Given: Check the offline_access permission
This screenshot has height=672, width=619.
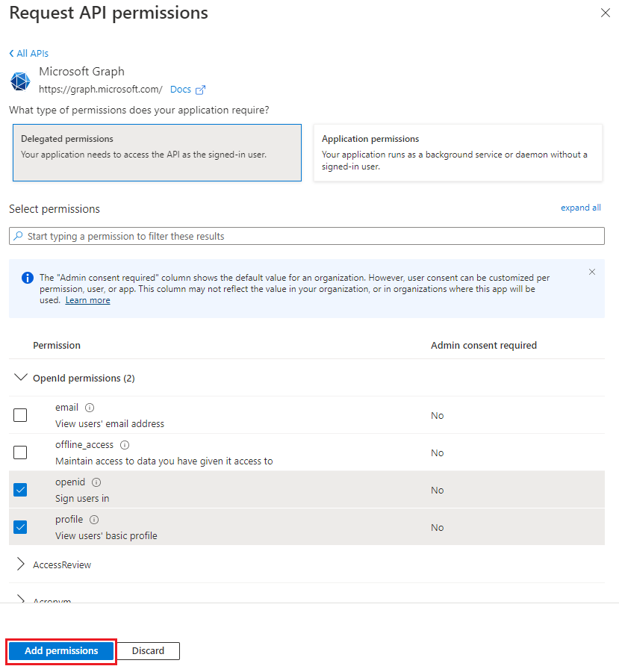Looking at the screenshot, I should tap(20, 452).
